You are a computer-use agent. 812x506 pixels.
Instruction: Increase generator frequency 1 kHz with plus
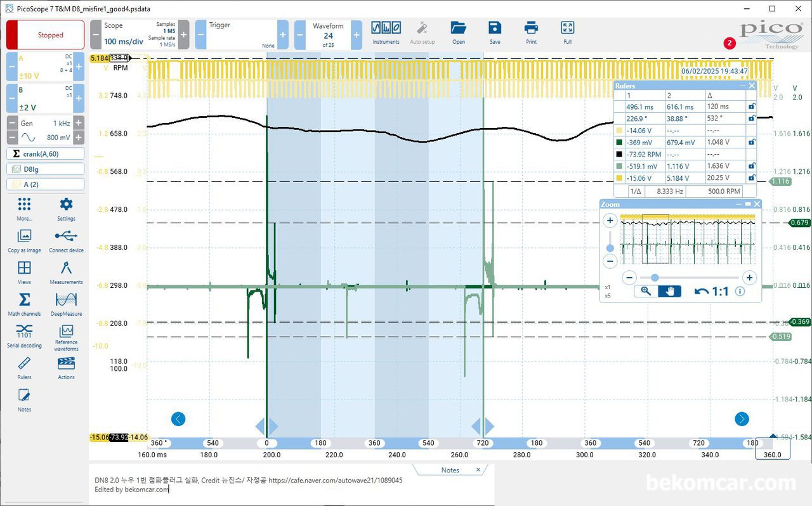79,123
